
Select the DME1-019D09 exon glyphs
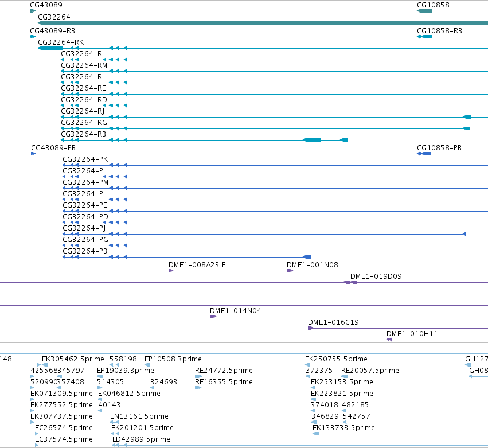(x=350, y=282)
